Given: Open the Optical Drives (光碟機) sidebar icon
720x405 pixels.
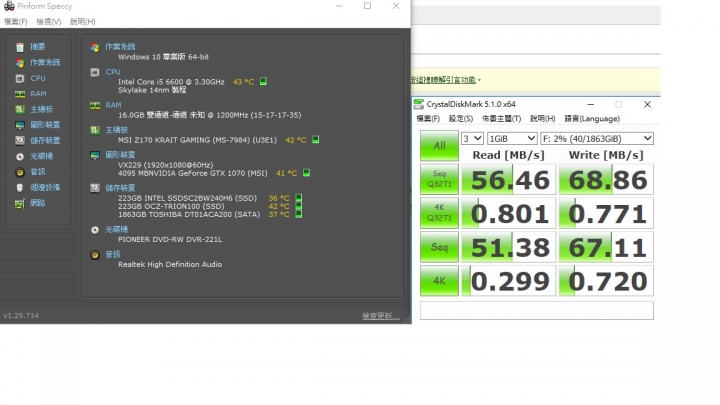Looking at the screenshot, I should tap(20, 157).
